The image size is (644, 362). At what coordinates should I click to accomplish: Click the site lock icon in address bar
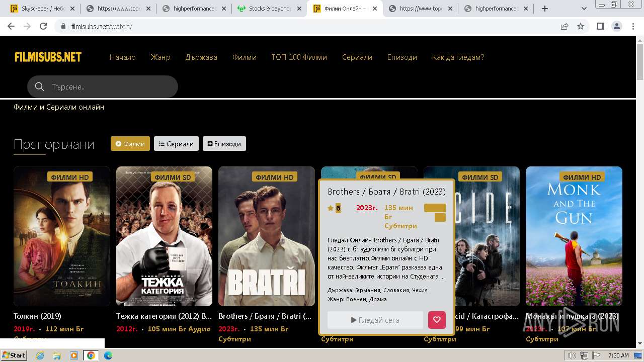click(x=63, y=26)
